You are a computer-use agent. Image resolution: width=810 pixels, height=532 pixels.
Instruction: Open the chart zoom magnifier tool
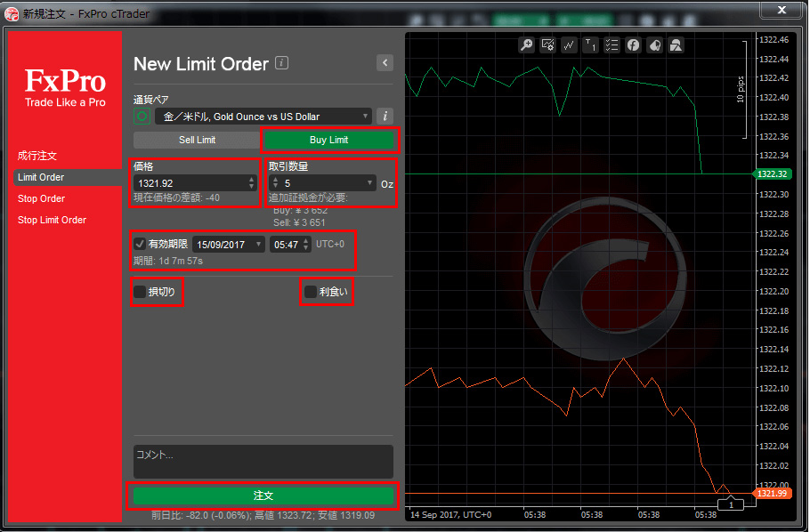[526, 45]
